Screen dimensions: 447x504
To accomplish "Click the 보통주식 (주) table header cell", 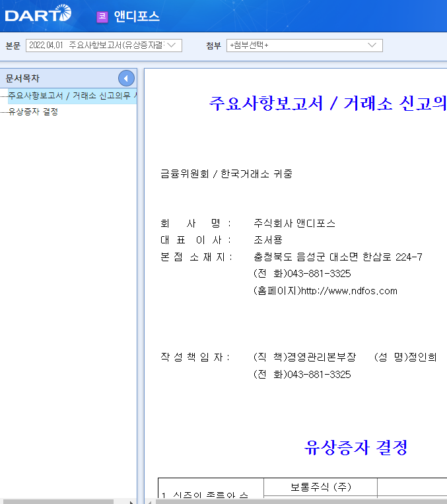I will coord(320,487).
